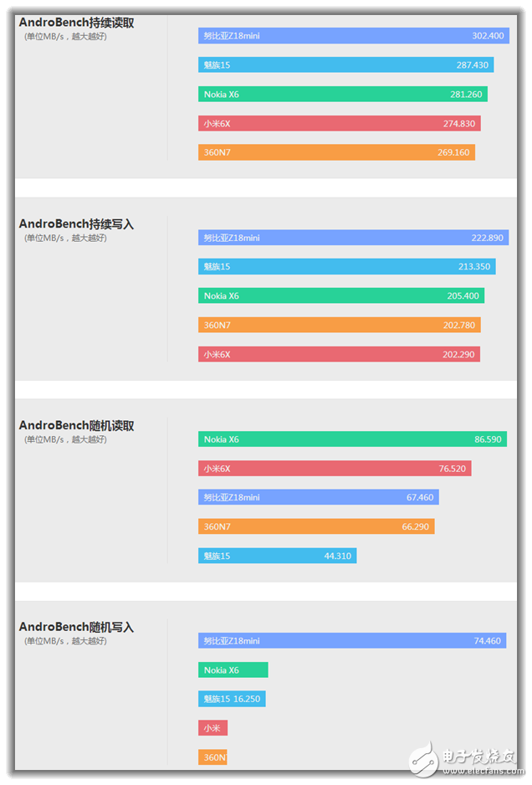Screen dimensions: 532x785
Task: Select the AndroBench随机写入 title
Action: [x=76, y=627]
